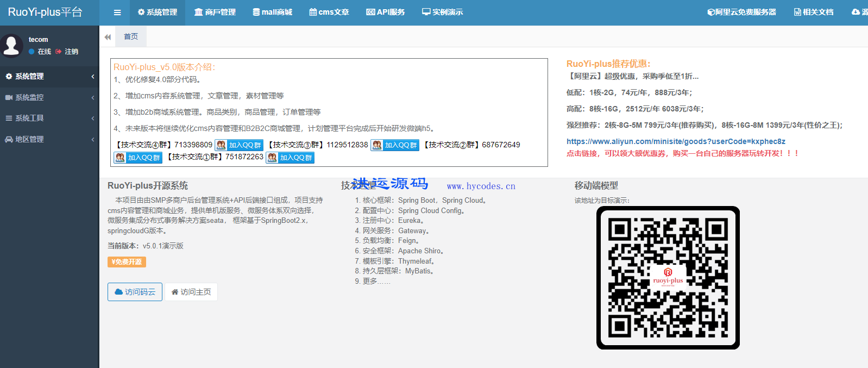This screenshot has height=368, width=868.
Task: Click the gear icon beside sidebar 系统管理
Action: (9, 77)
